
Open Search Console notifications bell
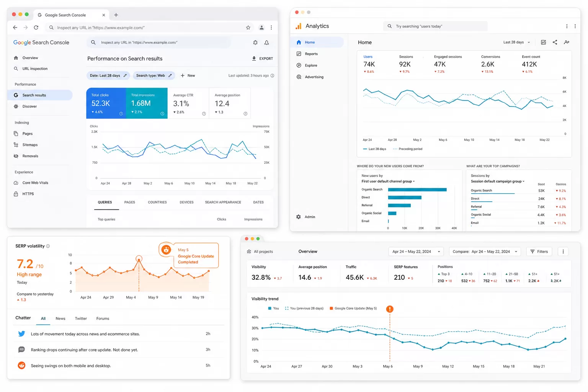(x=266, y=42)
